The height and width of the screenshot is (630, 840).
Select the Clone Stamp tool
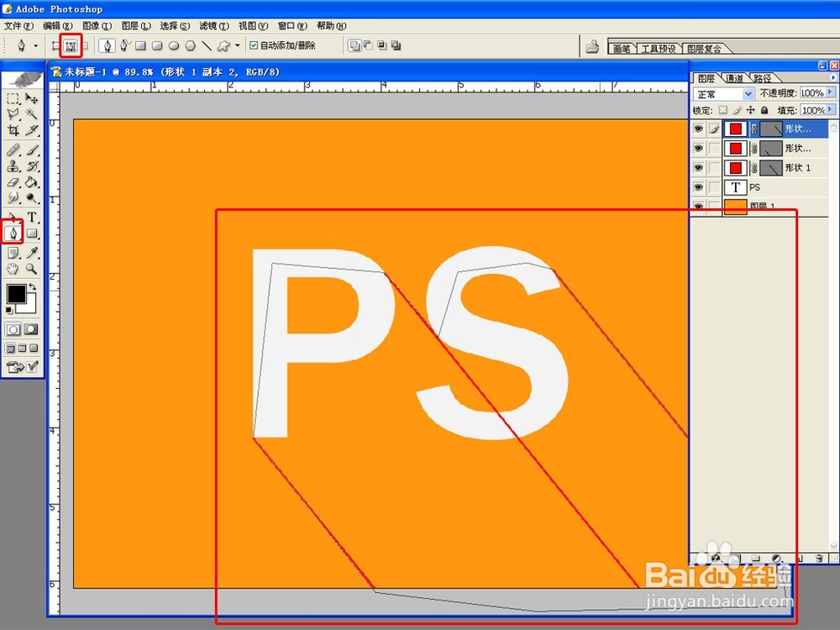click(13, 166)
